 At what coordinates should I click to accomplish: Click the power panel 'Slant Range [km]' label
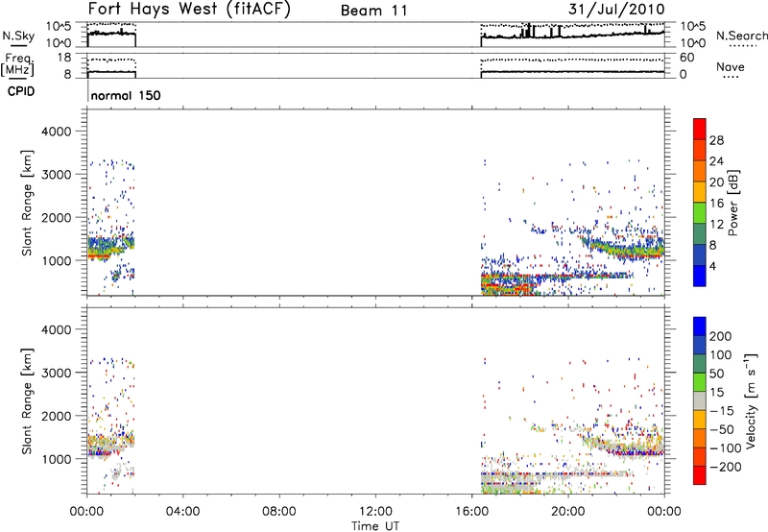coord(27,203)
